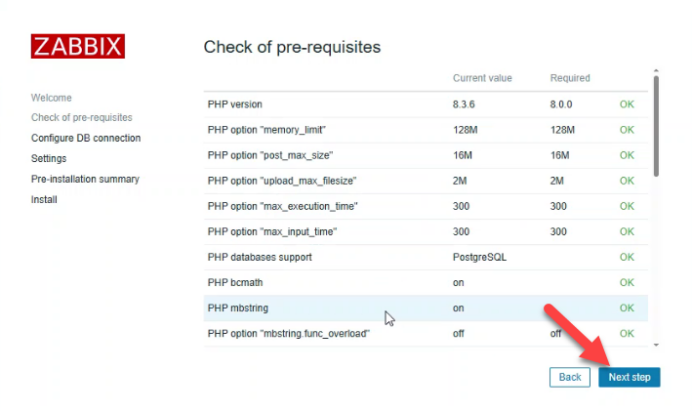This screenshot has height=411, width=692.
Task: Click the scrollbar up arrow
Action: tap(656, 73)
